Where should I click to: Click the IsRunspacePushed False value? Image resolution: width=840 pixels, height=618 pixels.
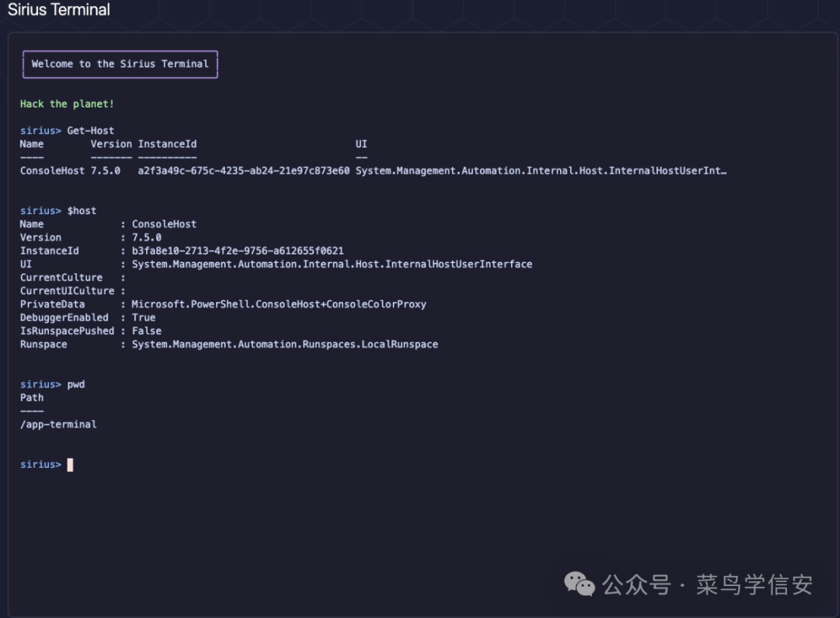pos(146,331)
